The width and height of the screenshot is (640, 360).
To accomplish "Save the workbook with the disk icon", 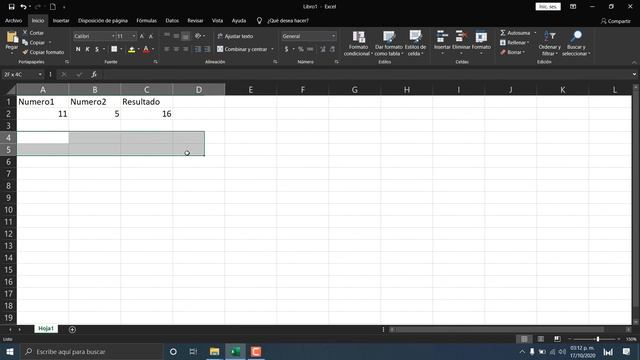I will pyautogui.click(x=11, y=7).
